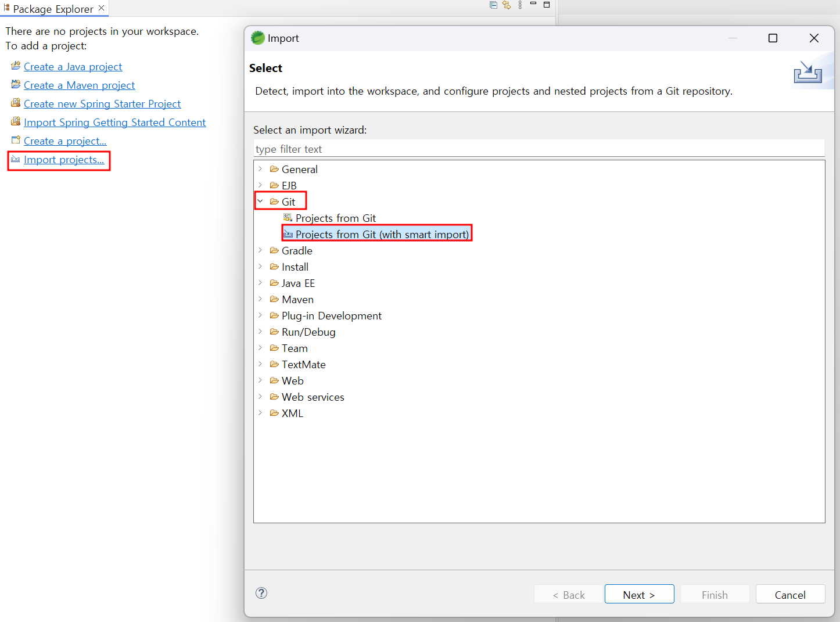Viewport: 840px width, 622px height.
Task: Minimize the Package Explorer view panel
Action: [533, 3]
